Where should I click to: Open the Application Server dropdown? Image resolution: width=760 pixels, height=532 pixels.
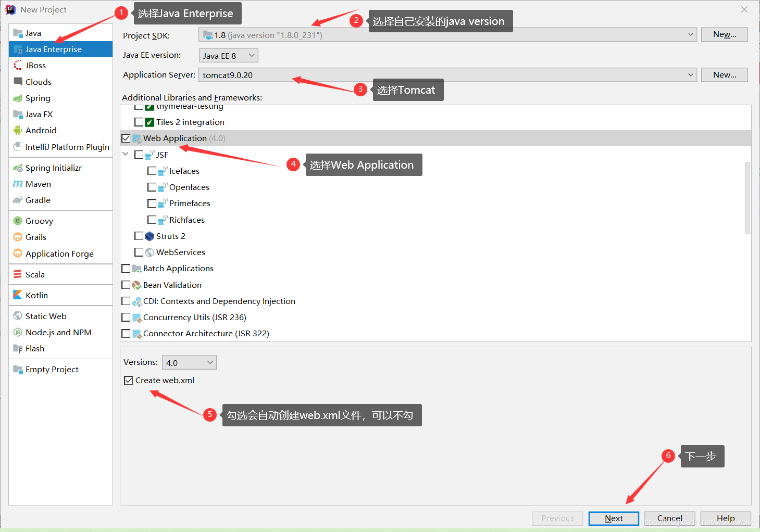(x=447, y=75)
